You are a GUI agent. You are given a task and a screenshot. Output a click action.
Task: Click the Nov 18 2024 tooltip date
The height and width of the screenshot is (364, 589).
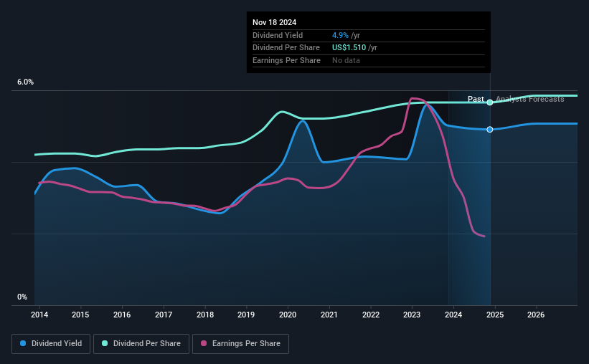pyautogui.click(x=274, y=22)
